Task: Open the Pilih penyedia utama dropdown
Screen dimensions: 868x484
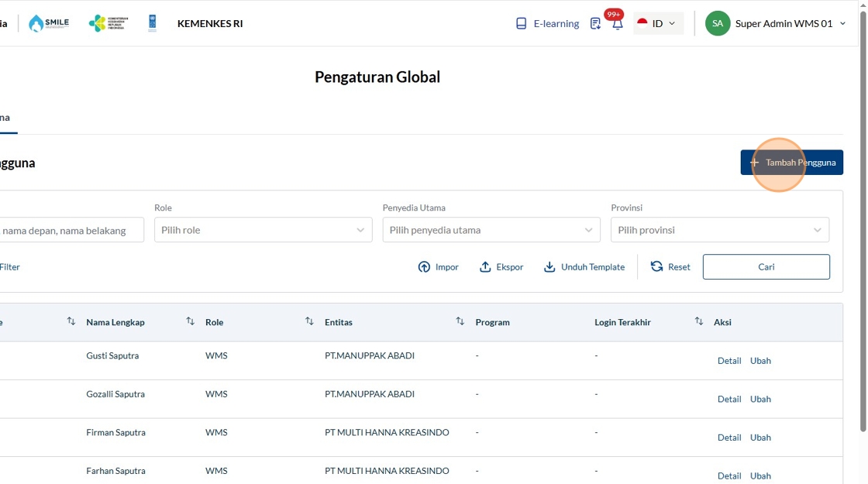Action: 491,230
